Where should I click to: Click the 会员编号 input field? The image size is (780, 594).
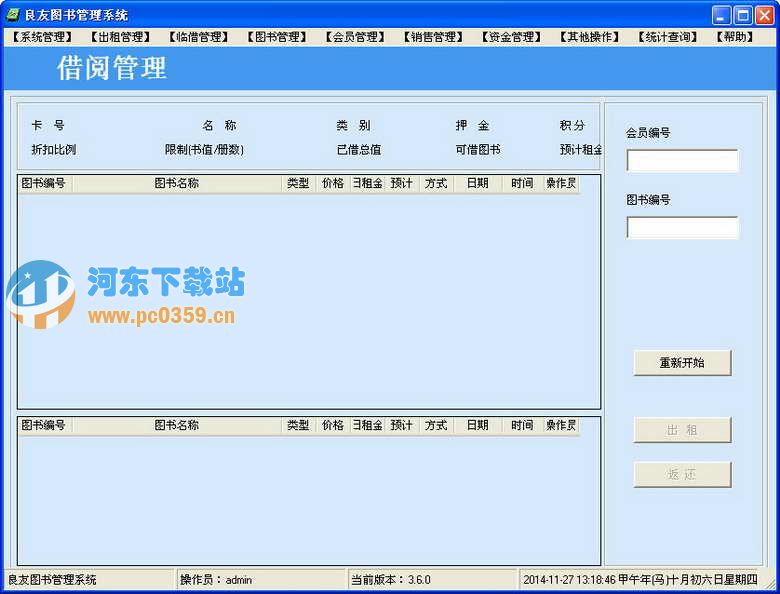(682, 161)
